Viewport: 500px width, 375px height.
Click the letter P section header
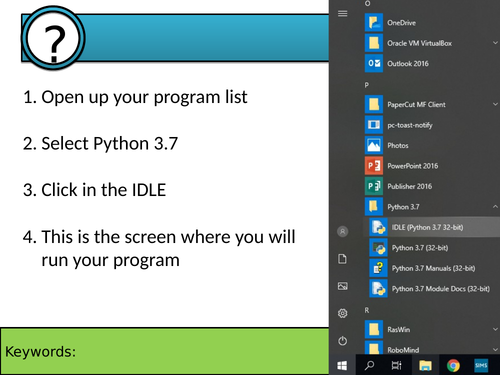[x=367, y=85]
